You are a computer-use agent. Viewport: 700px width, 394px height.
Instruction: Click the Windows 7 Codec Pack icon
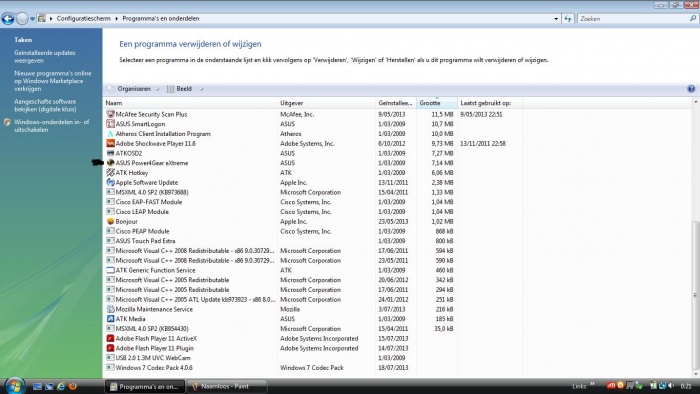pos(110,368)
